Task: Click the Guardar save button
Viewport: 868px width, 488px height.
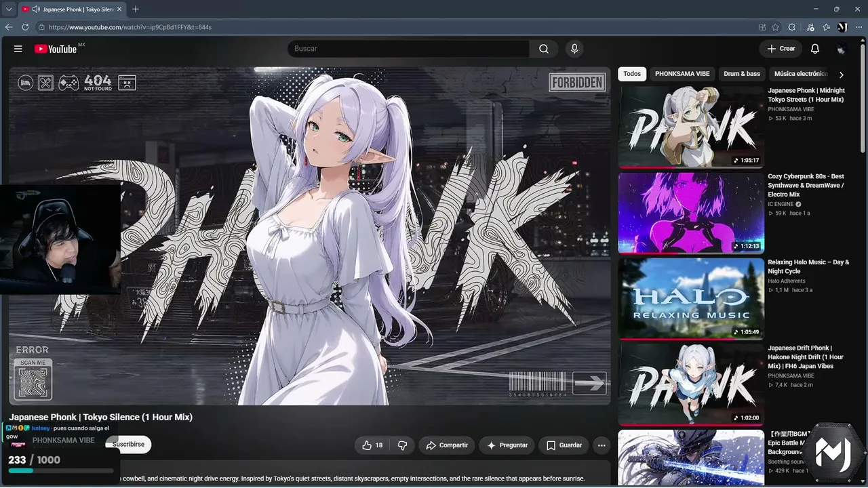Action: (x=564, y=445)
